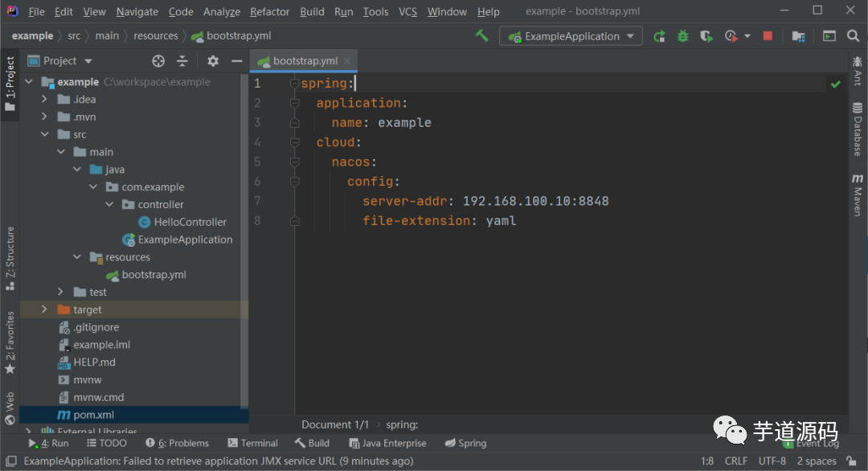Rerun ExampleApplication with the green rerun icon
The image size is (868, 471).
pyautogui.click(x=659, y=36)
